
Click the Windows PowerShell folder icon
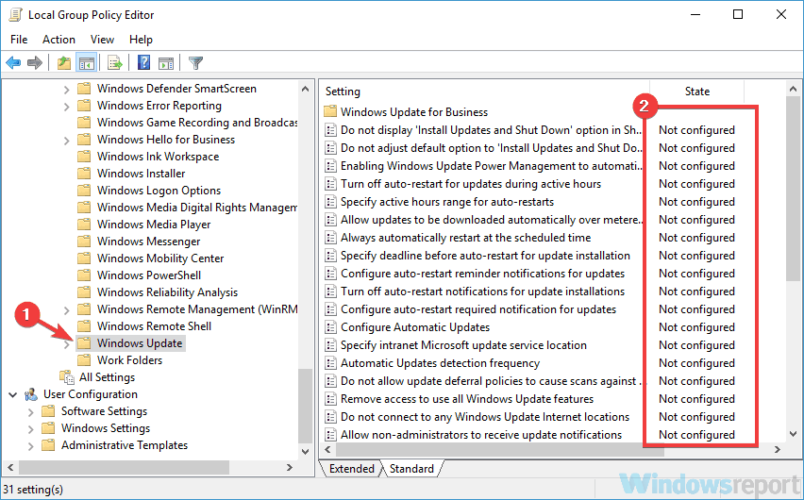tap(84, 275)
